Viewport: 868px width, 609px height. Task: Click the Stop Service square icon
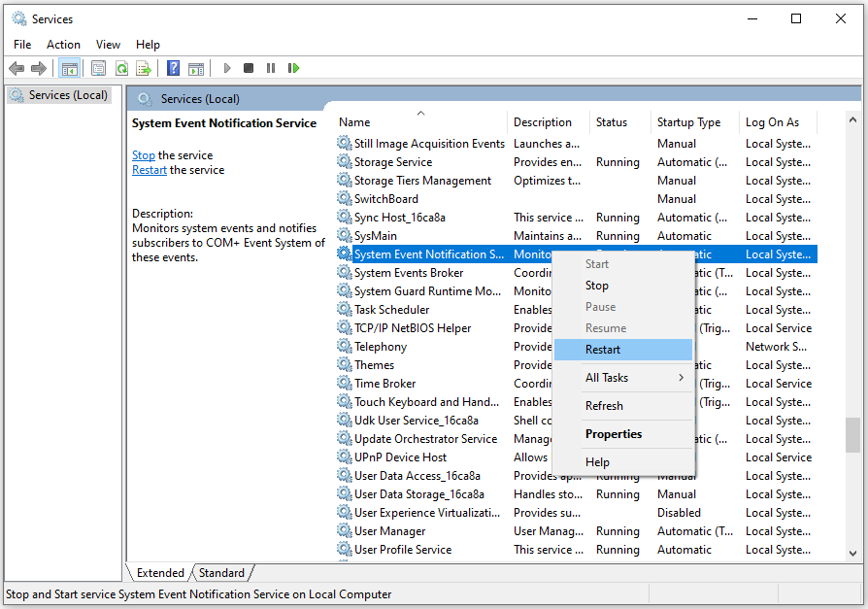[249, 68]
